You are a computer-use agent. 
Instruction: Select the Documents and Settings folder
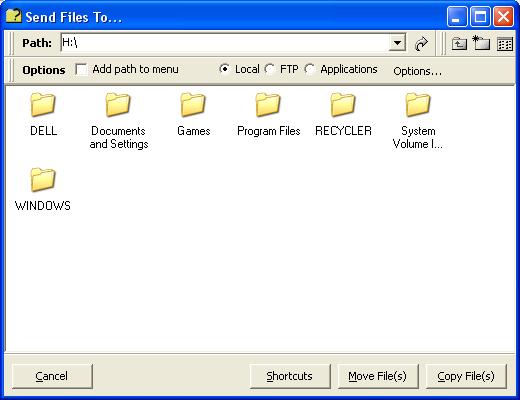click(119, 121)
